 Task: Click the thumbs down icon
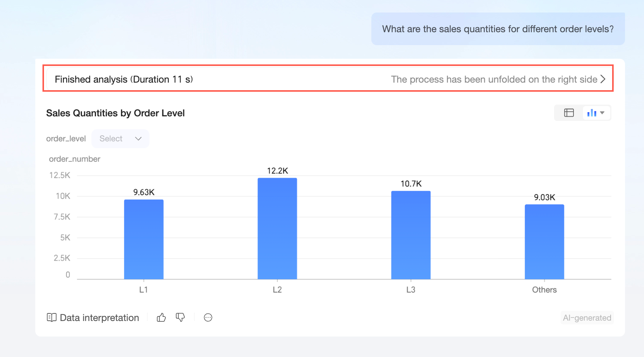click(181, 318)
